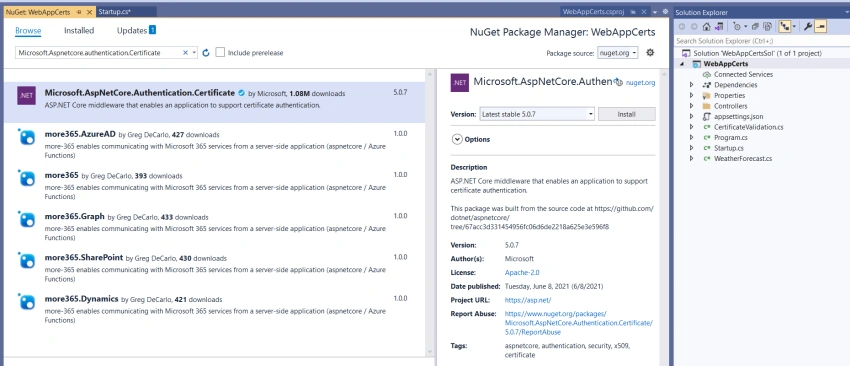Open Pending Changes Filter clock icon

(x=736, y=26)
